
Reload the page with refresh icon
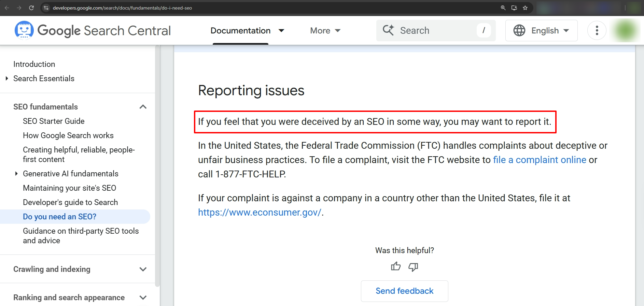click(31, 8)
